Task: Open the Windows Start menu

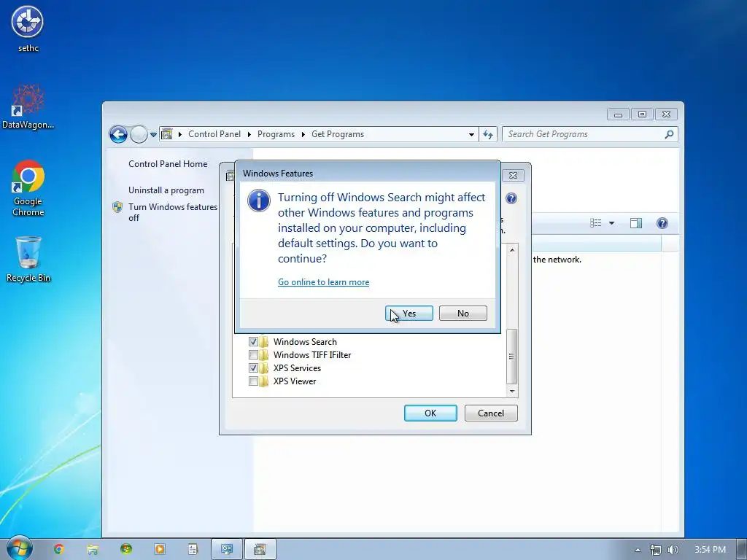Action: [19, 548]
